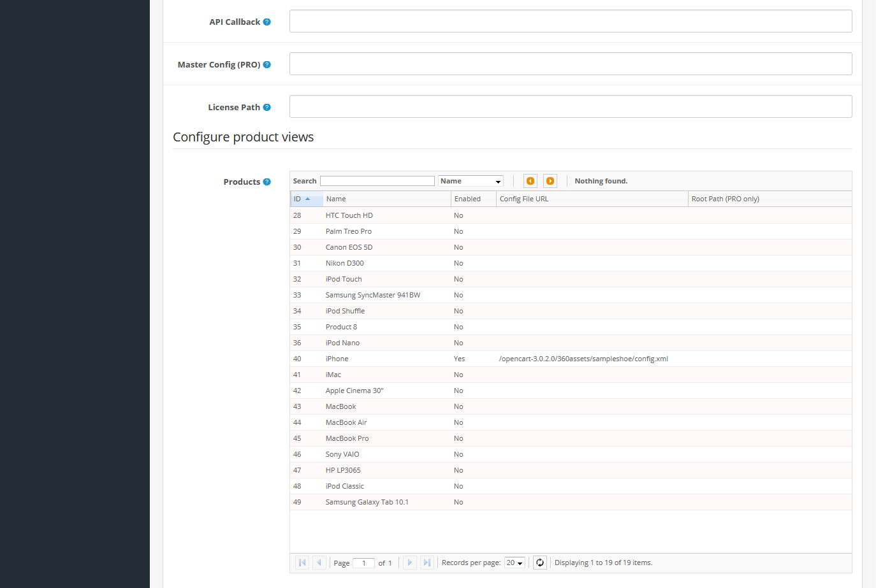The height and width of the screenshot is (588, 876).
Task: Select the Apple Cinema 30" row
Action: (571, 391)
